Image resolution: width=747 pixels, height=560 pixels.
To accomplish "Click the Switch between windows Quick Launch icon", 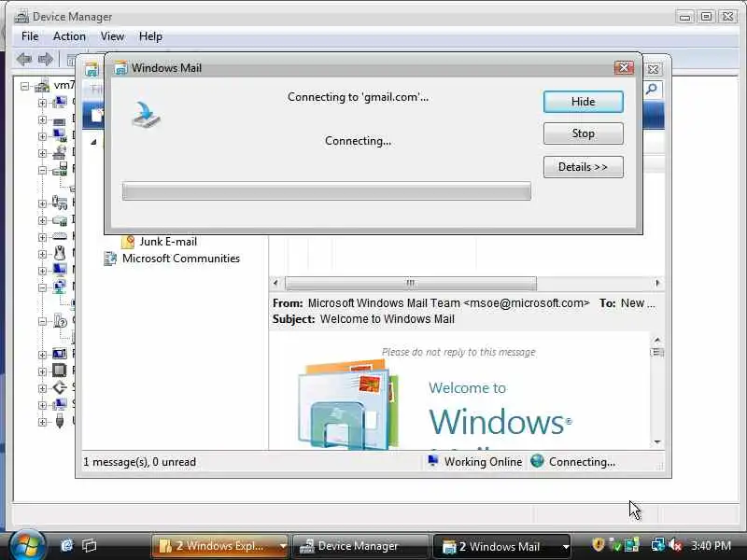I will tap(89, 545).
